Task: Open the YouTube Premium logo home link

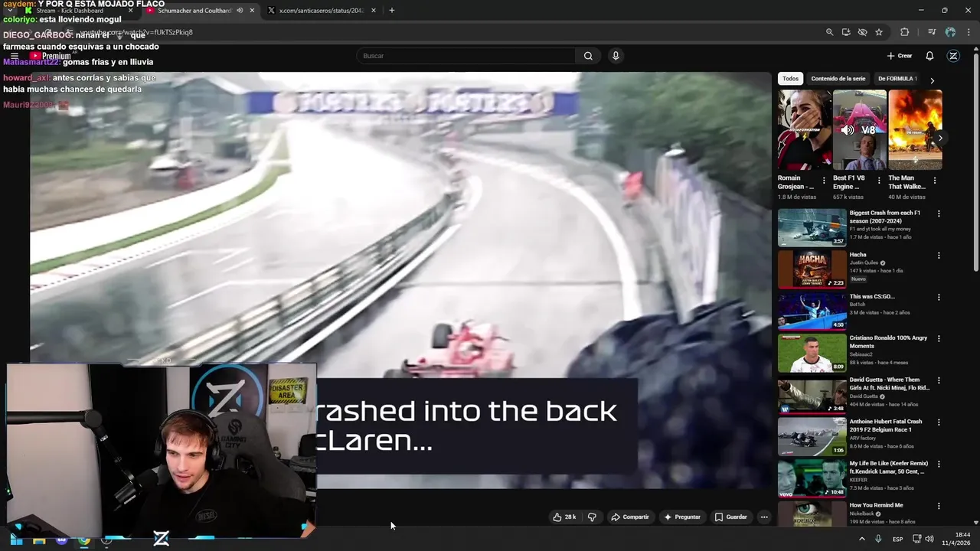Action: click(51, 56)
